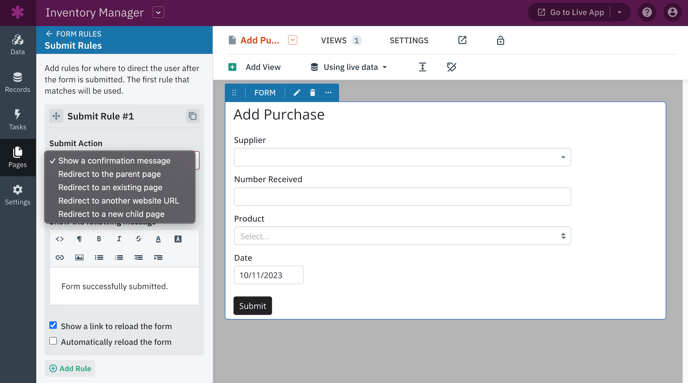688x383 pixels.
Task: Click the text-height spacing toolbar icon
Action: (x=422, y=67)
